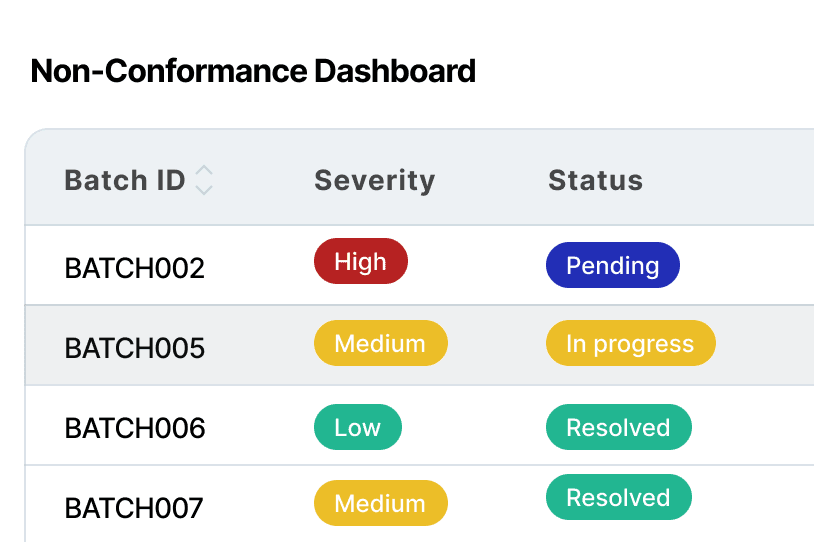Click the Non-Conformance Dashboard title
Viewport: 814px width, 542px height.
[253, 71]
